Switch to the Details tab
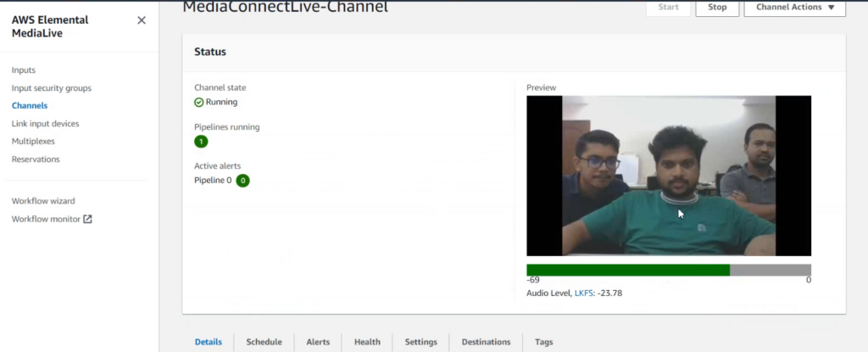The width and height of the screenshot is (868, 352). click(209, 342)
